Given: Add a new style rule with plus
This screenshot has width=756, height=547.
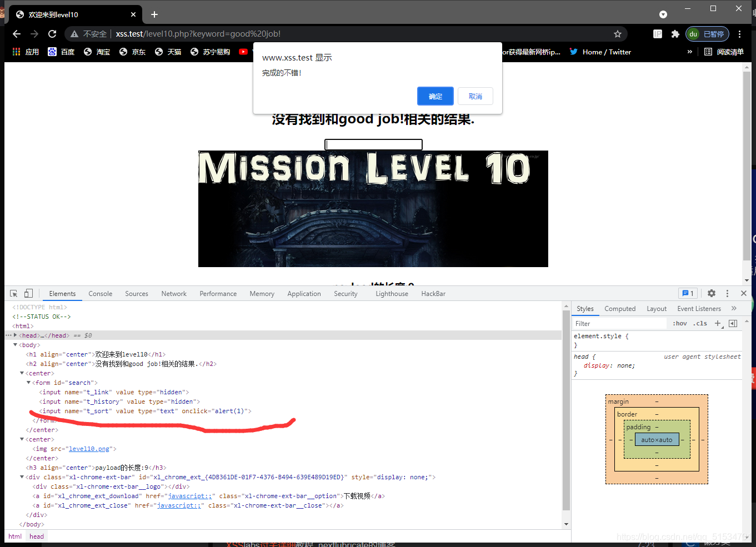Looking at the screenshot, I should point(718,323).
